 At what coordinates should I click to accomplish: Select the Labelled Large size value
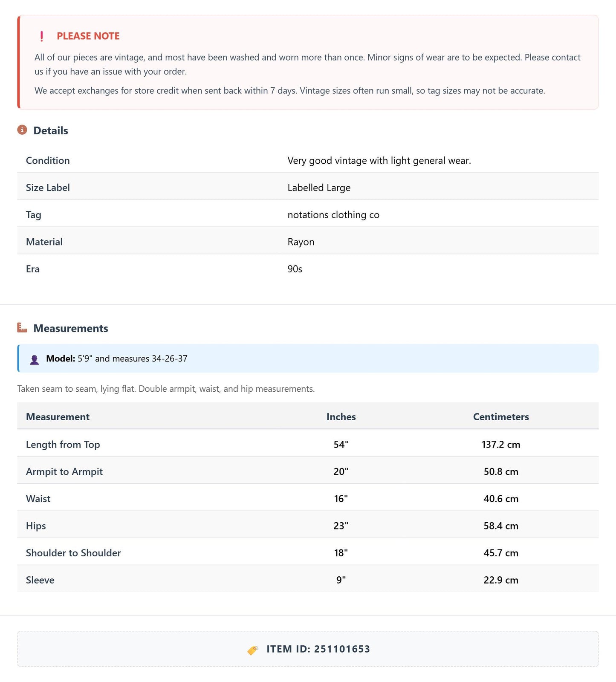[319, 188]
